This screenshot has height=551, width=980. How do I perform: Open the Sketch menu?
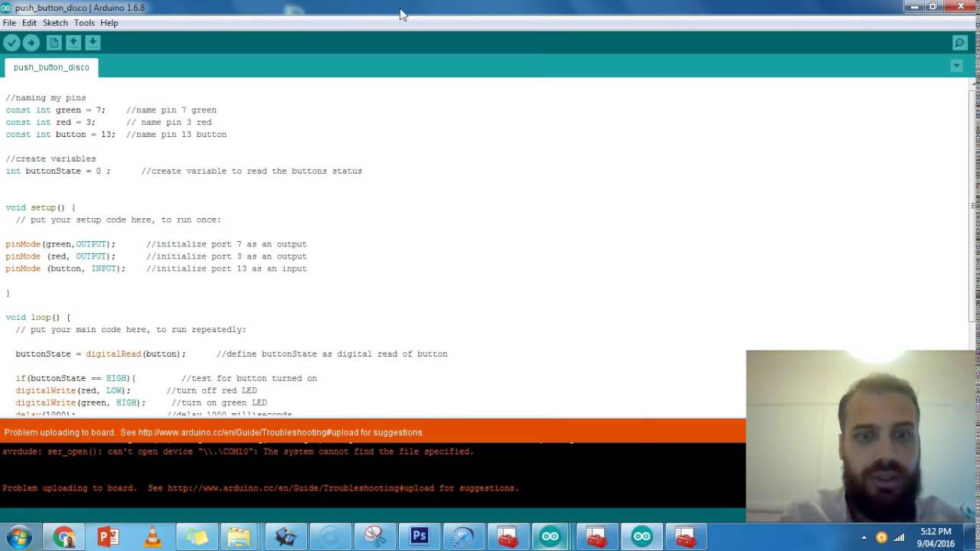coord(55,23)
